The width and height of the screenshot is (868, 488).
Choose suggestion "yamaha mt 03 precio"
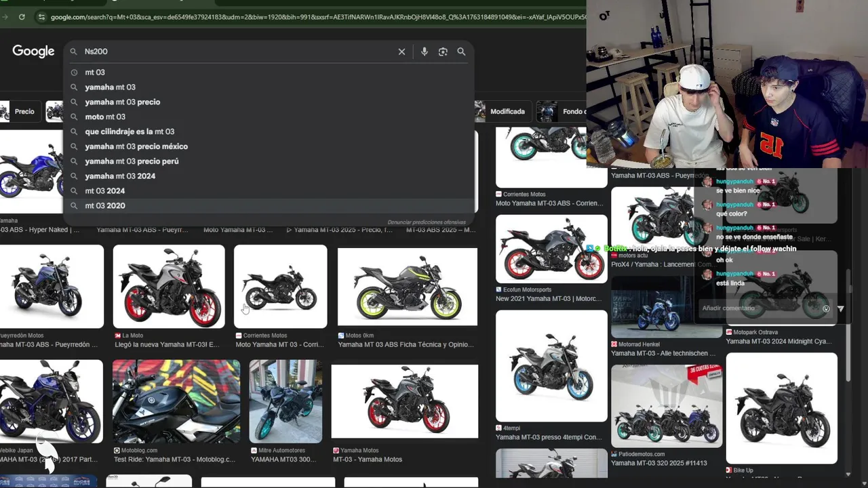(x=270, y=102)
